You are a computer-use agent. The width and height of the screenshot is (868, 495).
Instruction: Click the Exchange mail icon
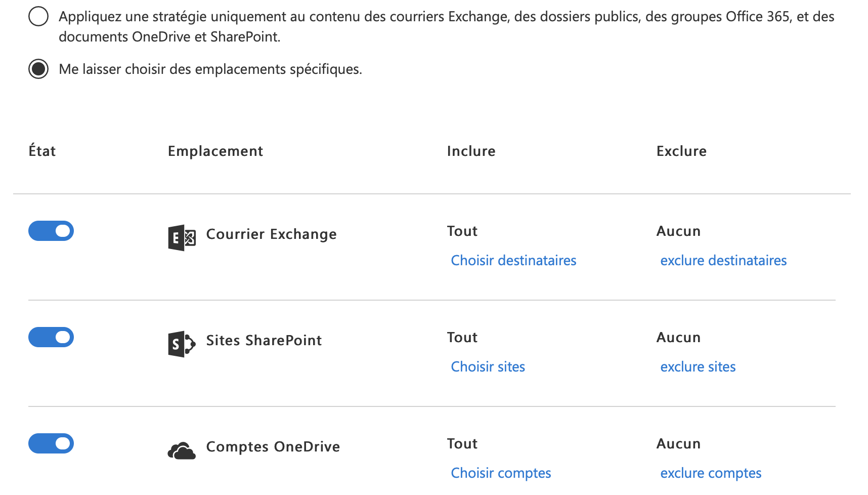(182, 237)
